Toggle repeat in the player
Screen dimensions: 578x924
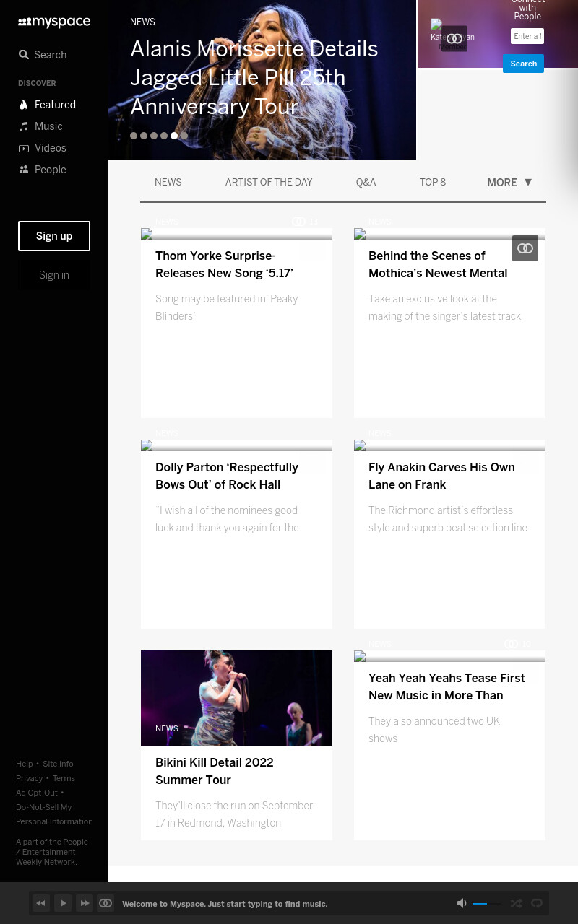click(x=537, y=903)
